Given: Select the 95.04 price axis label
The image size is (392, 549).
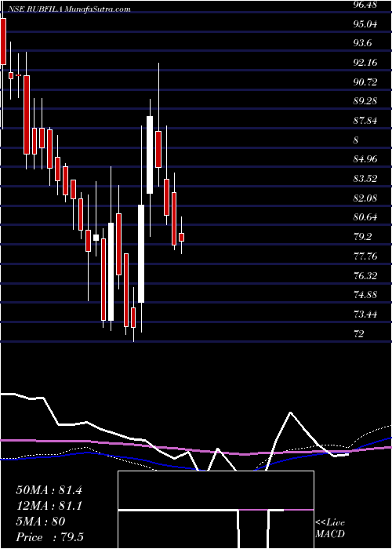Looking at the screenshot, I should [x=367, y=24].
